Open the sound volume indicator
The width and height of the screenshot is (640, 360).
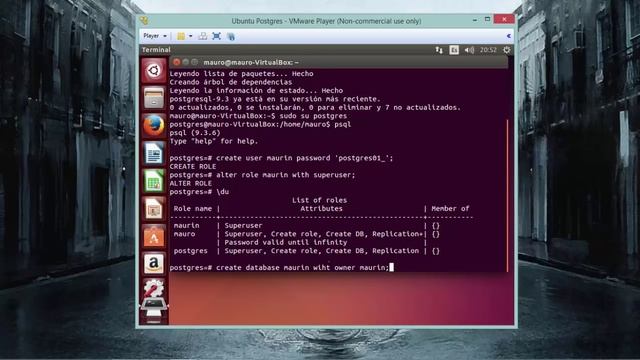tap(469, 50)
